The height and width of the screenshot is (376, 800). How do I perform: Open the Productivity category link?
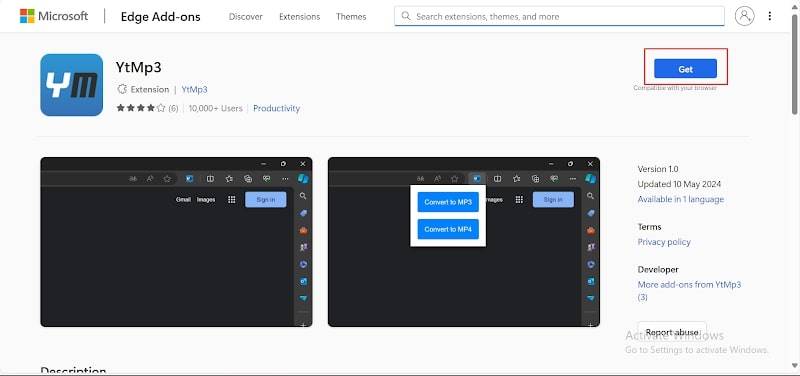277,108
